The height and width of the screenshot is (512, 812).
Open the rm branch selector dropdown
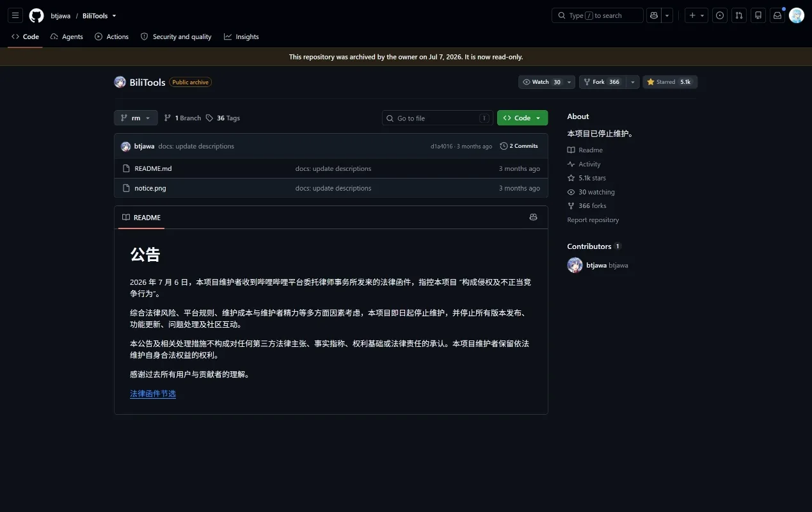(x=136, y=118)
